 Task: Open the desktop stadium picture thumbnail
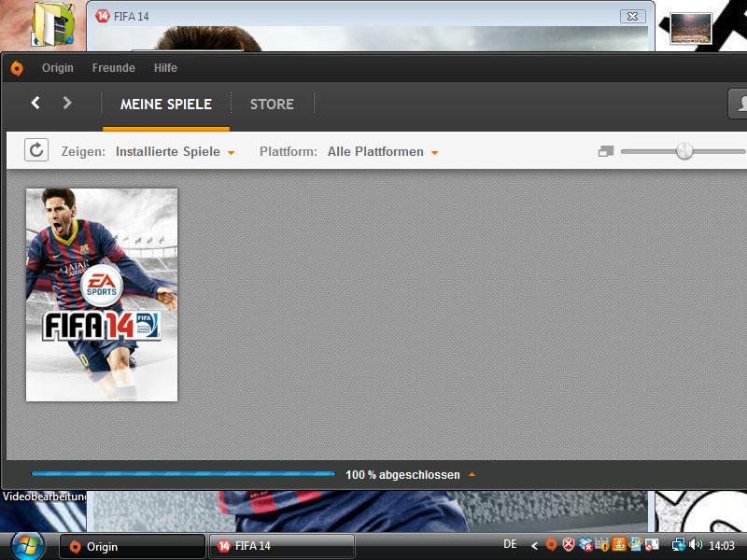(x=690, y=28)
